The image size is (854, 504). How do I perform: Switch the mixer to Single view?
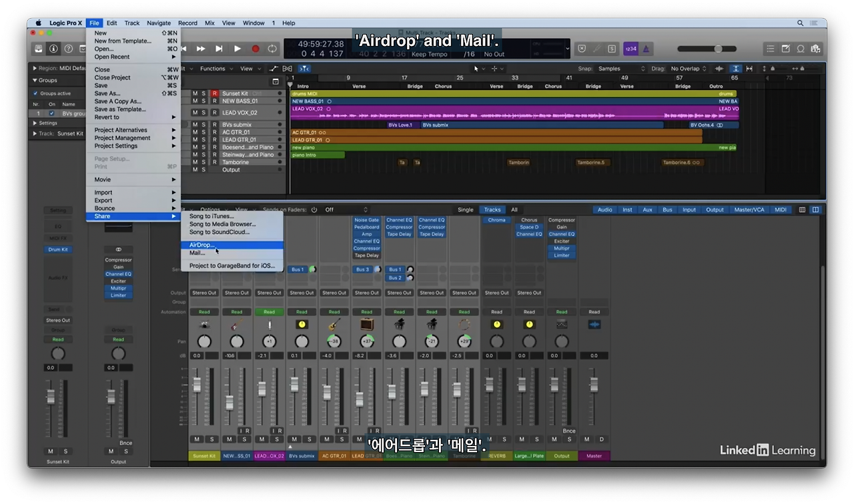[465, 210]
